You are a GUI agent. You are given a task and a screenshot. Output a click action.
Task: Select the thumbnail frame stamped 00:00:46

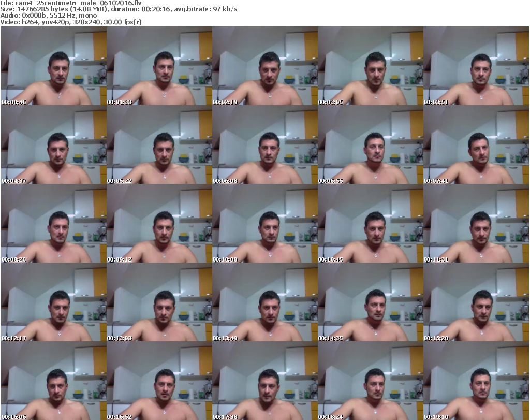coord(54,66)
